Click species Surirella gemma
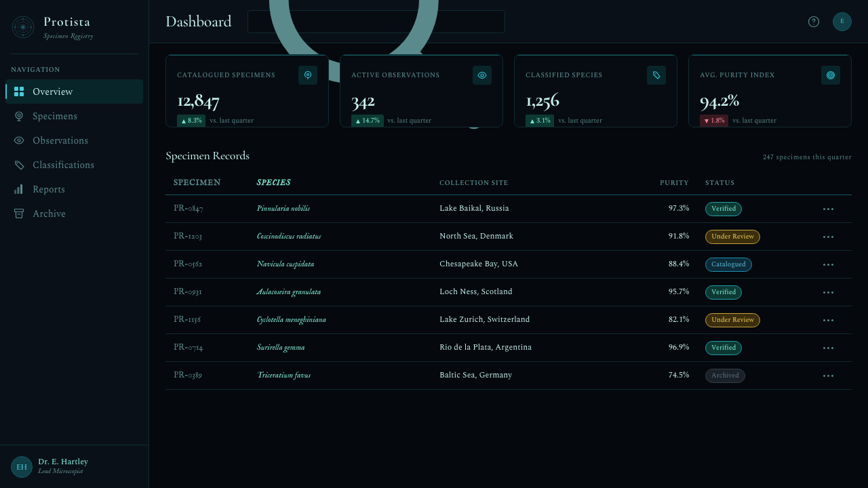This screenshot has height=488, width=868. click(x=281, y=347)
